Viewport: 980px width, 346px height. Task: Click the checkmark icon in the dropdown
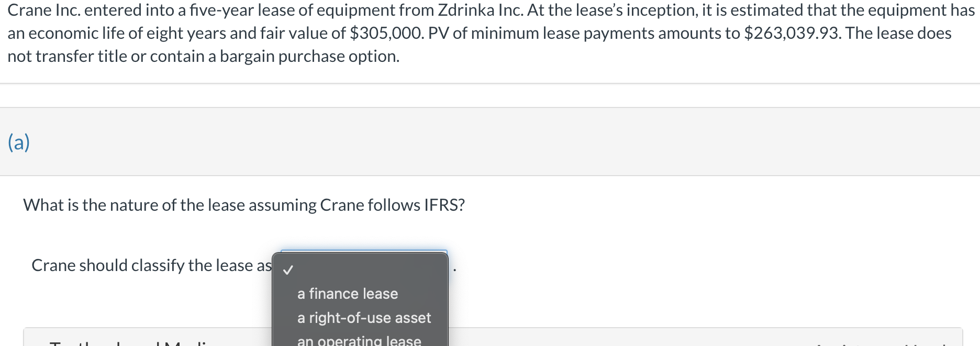point(287,271)
